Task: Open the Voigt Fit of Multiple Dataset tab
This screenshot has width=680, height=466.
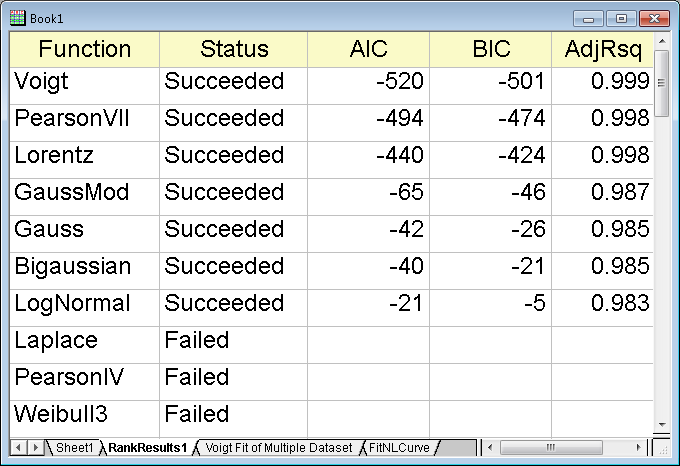Action: click(278, 447)
